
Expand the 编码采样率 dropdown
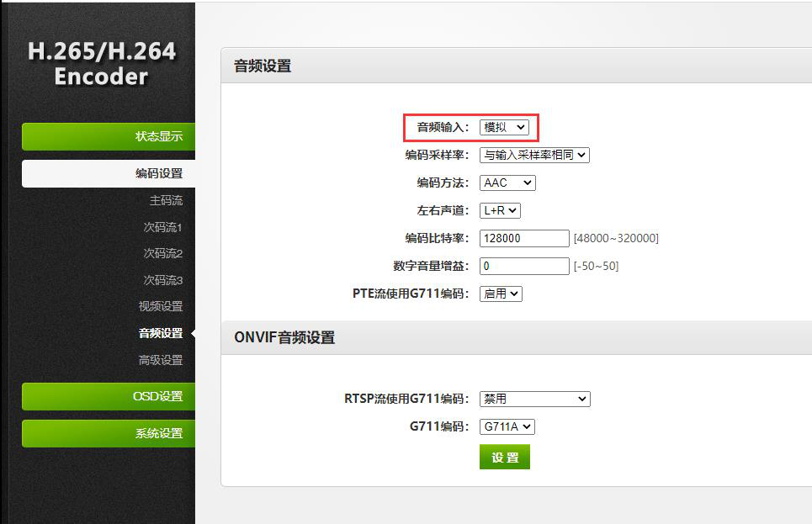(534, 155)
